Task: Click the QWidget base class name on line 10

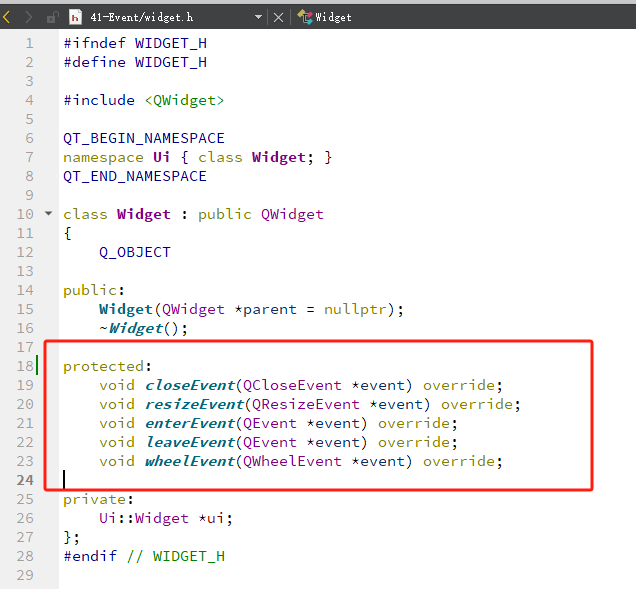Action: tap(292, 214)
